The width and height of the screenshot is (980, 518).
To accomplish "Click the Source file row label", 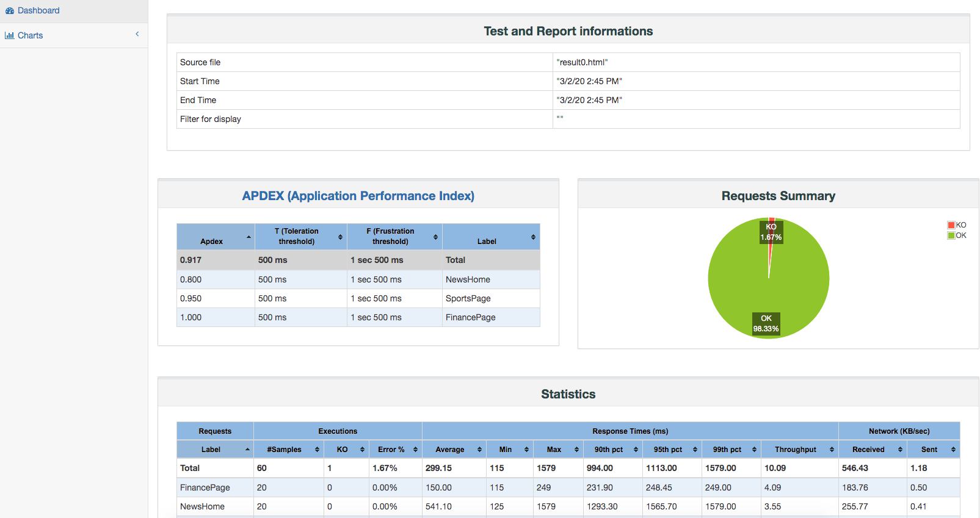I will tap(200, 62).
